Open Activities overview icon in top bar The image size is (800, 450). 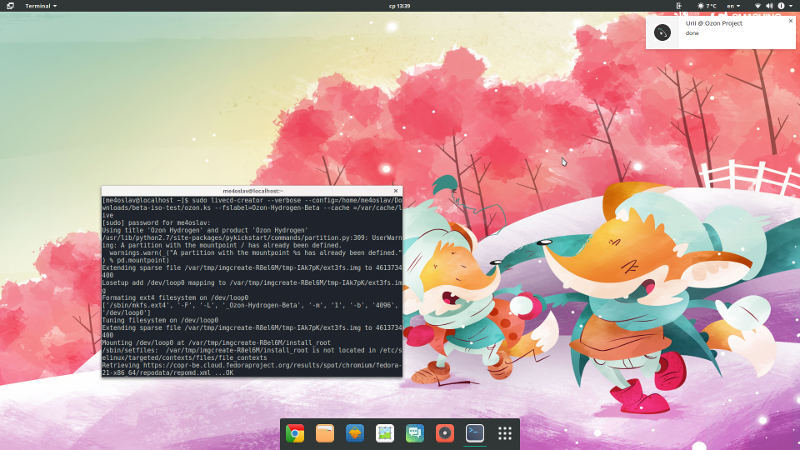[10, 6]
